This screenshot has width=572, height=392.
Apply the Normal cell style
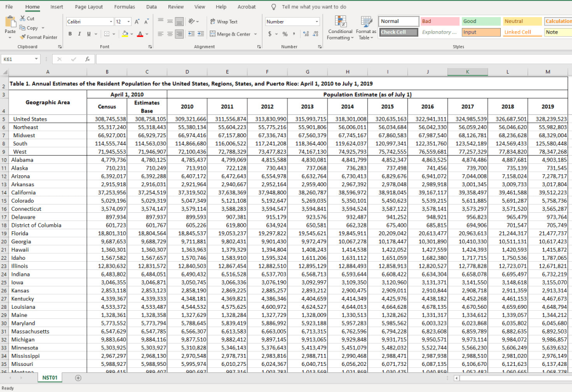pos(398,21)
